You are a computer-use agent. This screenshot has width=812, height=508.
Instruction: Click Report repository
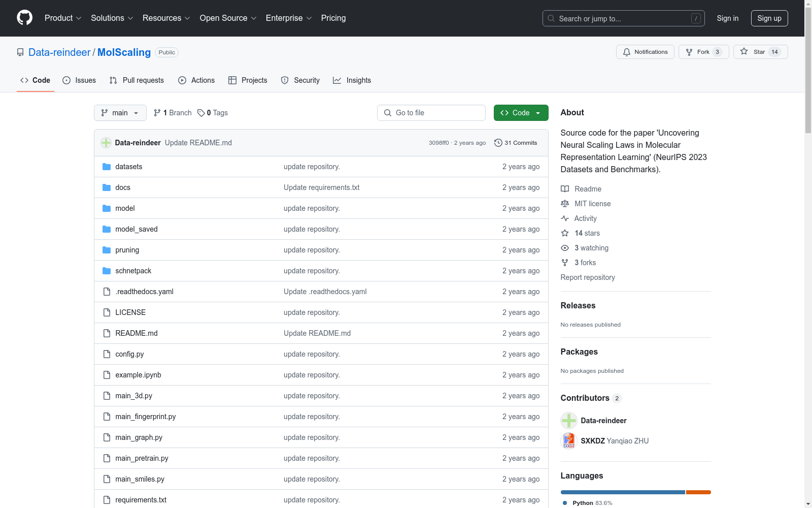[x=588, y=277]
